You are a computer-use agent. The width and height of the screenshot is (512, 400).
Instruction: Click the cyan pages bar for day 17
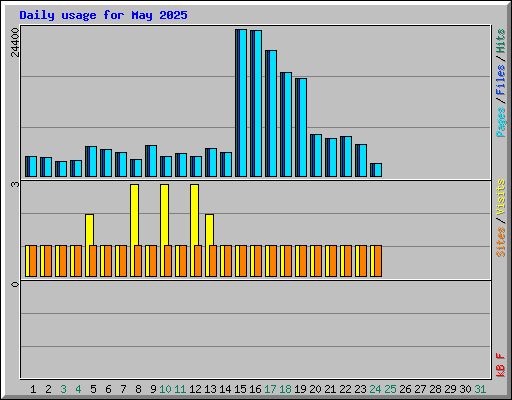pos(273,113)
